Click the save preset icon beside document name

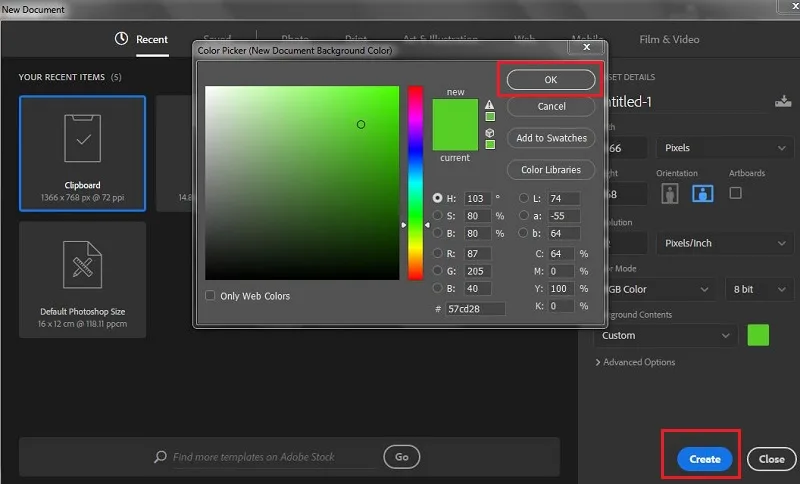tap(783, 100)
